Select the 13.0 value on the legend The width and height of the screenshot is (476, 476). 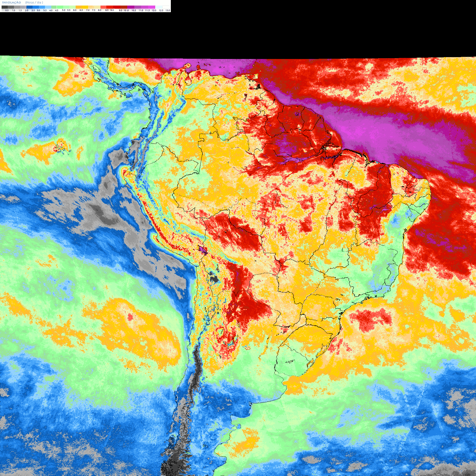tap(168, 10)
